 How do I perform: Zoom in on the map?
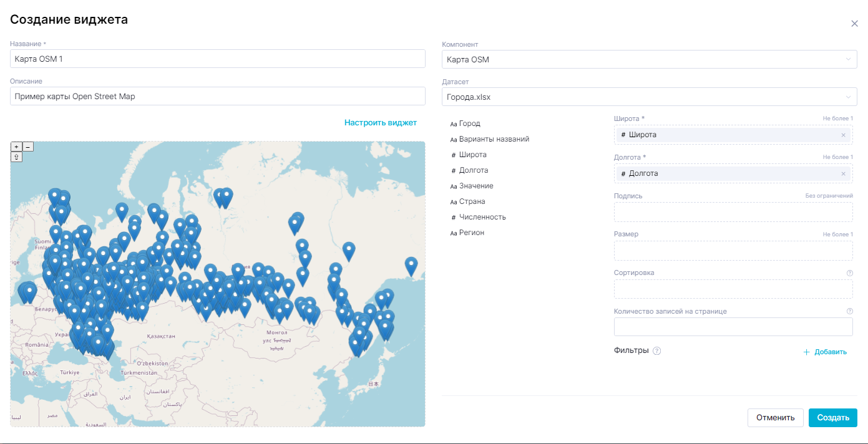(x=16, y=147)
